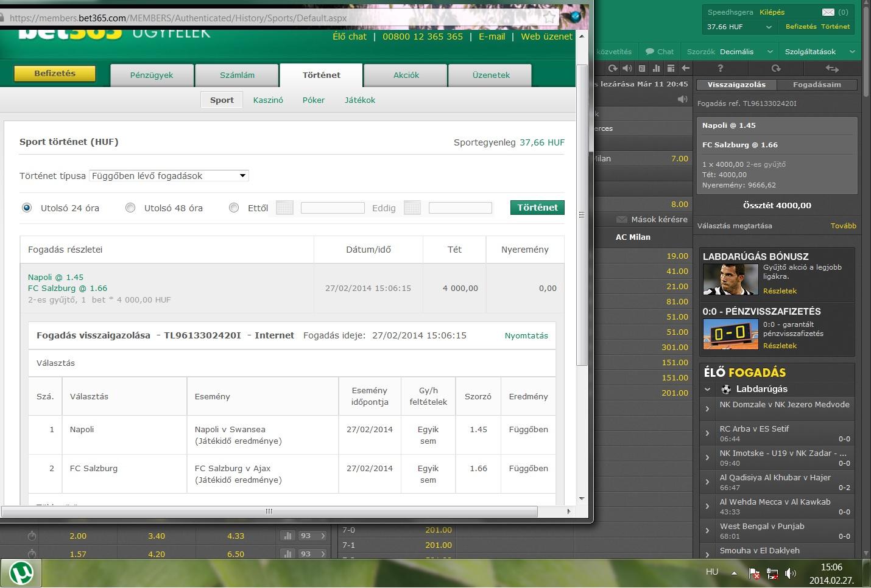Image resolution: width=871 pixels, height=588 pixels.
Task: Expand RC Arba v ES Setif match
Action: pos(707,433)
